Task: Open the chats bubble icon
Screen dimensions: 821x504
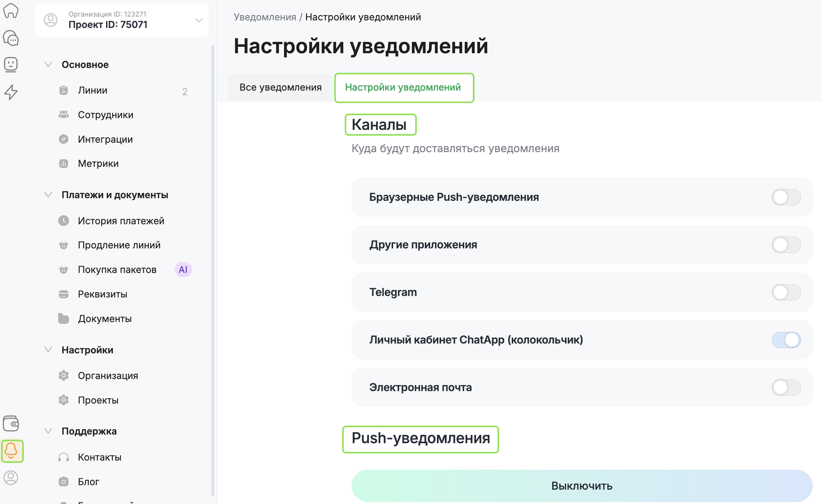Action: tap(11, 38)
